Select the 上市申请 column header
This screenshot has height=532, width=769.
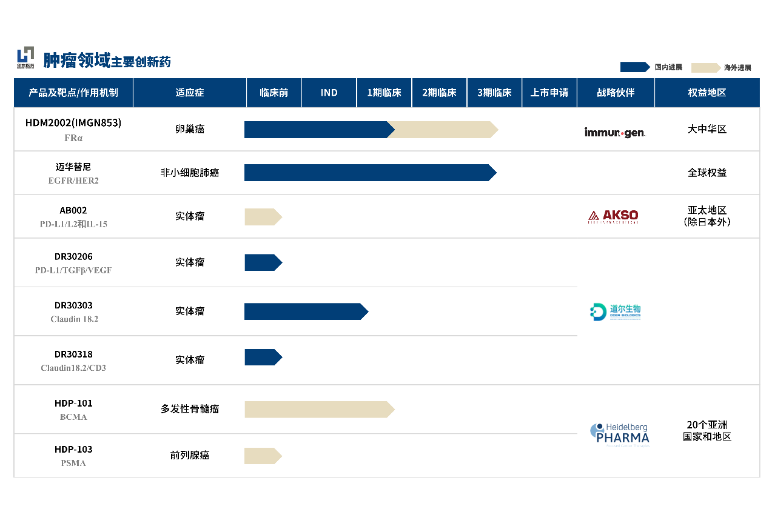549,93
